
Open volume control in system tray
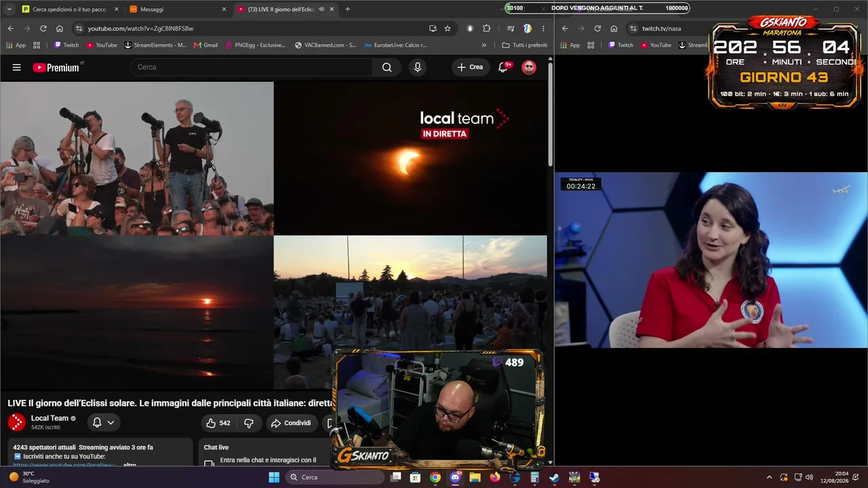(x=809, y=477)
